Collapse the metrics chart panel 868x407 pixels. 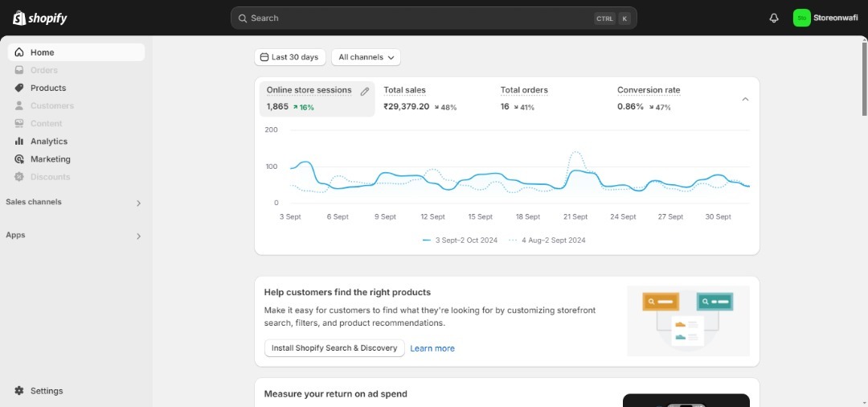[x=745, y=99]
